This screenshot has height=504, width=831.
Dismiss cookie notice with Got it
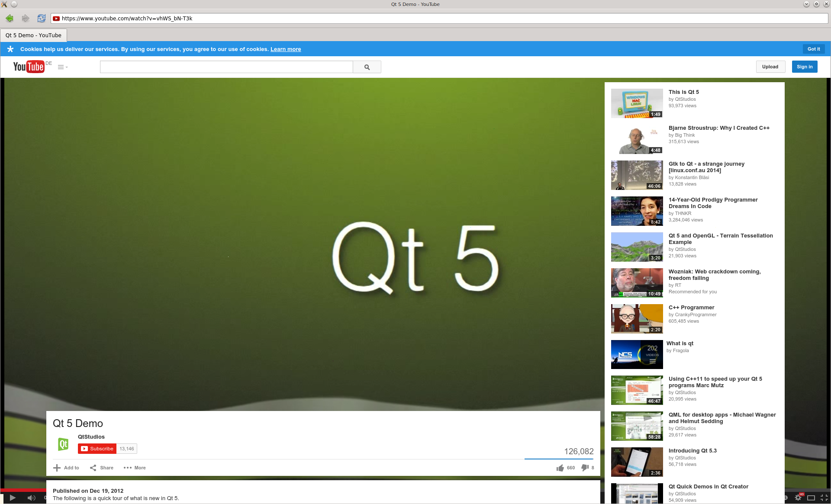(814, 49)
